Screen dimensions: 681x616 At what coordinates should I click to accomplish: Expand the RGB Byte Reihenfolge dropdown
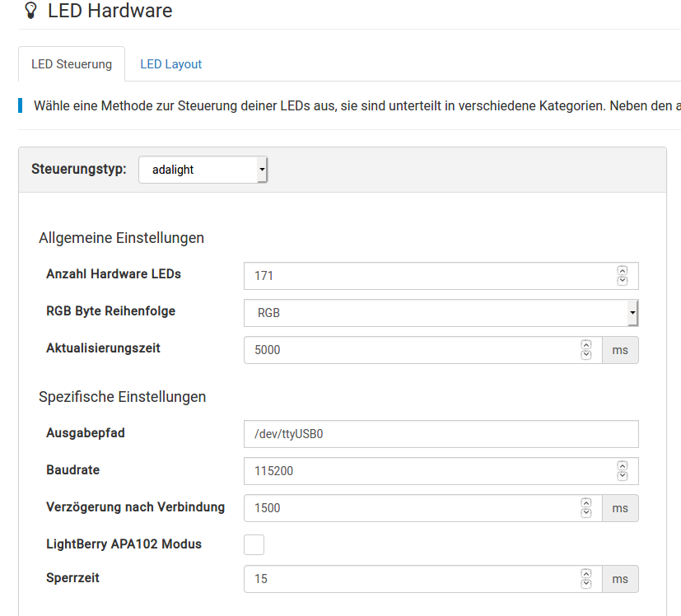tap(441, 313)
